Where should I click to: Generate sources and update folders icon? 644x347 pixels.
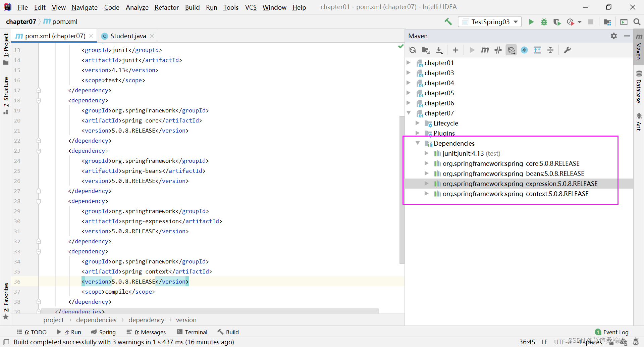coord(426,50)
